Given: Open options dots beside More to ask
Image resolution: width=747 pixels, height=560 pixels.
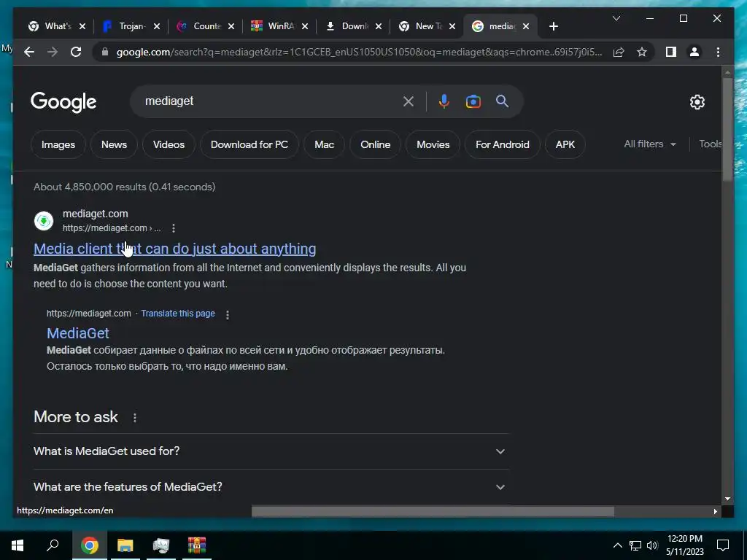Looking at the screenshot, I should coord(135,418).
